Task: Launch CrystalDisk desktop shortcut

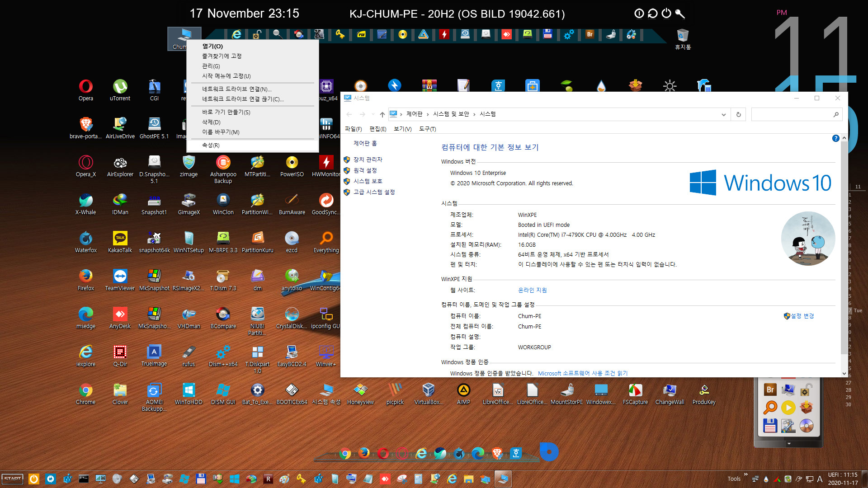Action: pos(292,318)
